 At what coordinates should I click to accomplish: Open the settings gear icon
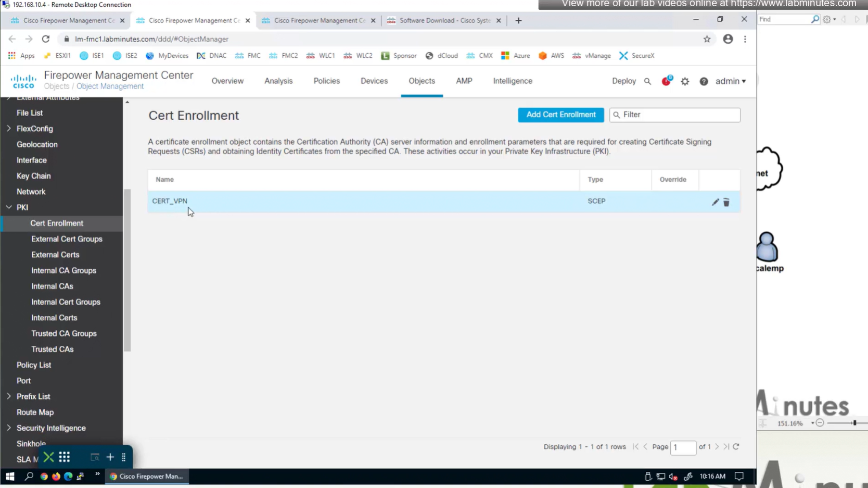685,81
